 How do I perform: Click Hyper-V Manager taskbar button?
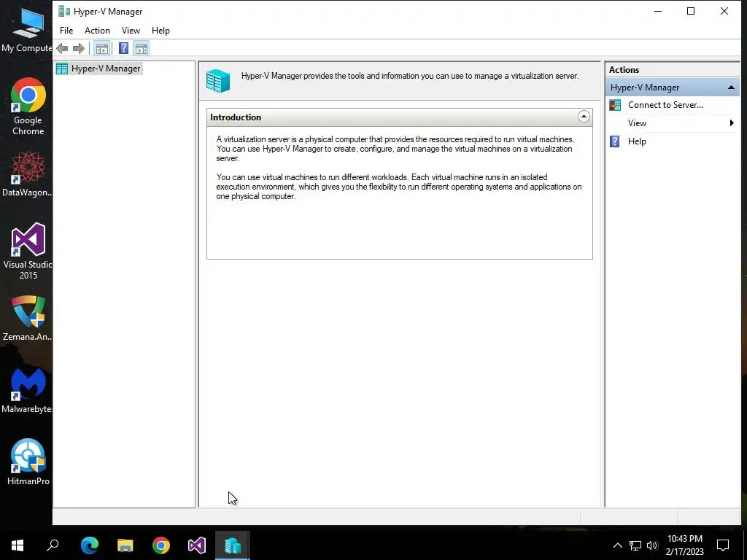pyautogui.click(x=233, y=545)
